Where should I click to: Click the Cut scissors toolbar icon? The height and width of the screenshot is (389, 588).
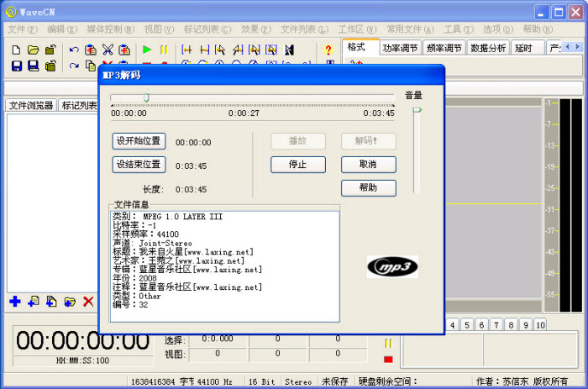click(x=108, y=50)
